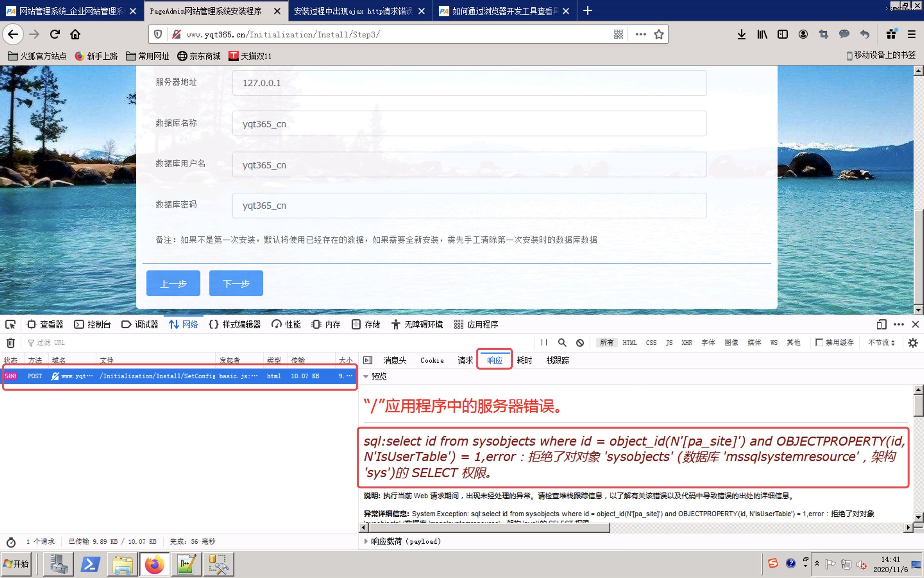Open the hamburger application menu
The height and width of the screenshot is (578, 924).
point(911,34)
